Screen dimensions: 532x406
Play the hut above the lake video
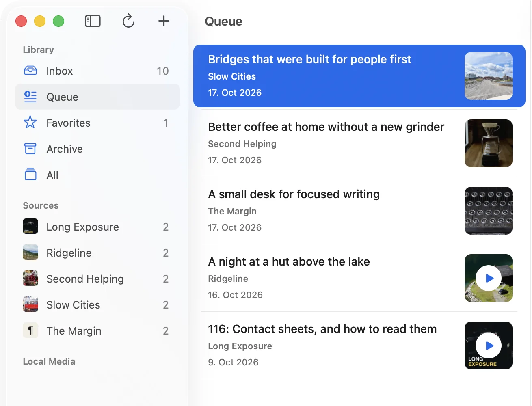pos(489,278)
